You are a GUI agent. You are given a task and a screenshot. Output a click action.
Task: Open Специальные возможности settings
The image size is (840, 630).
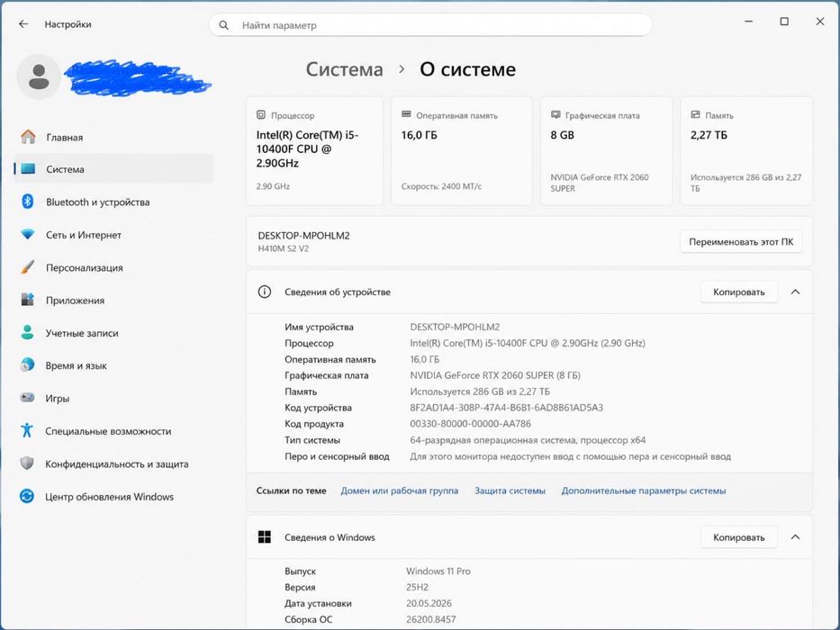[x=113, y=431]
